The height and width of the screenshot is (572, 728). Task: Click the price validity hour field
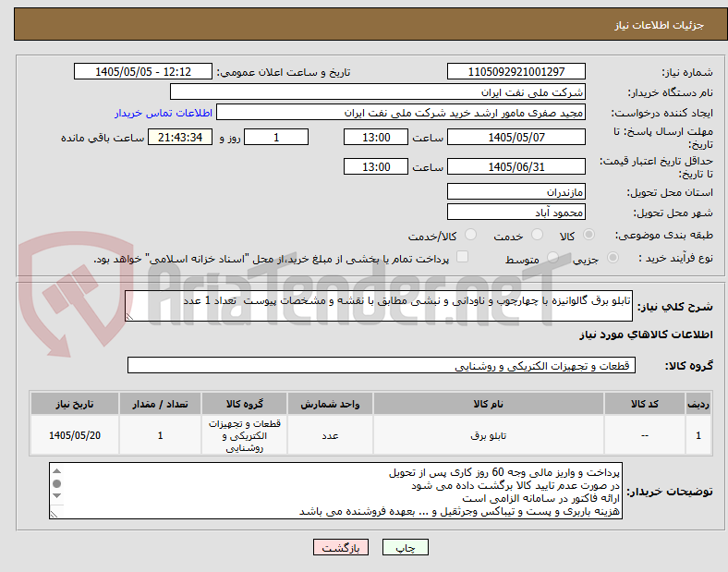pyautogui.click(x=376, y=166)
